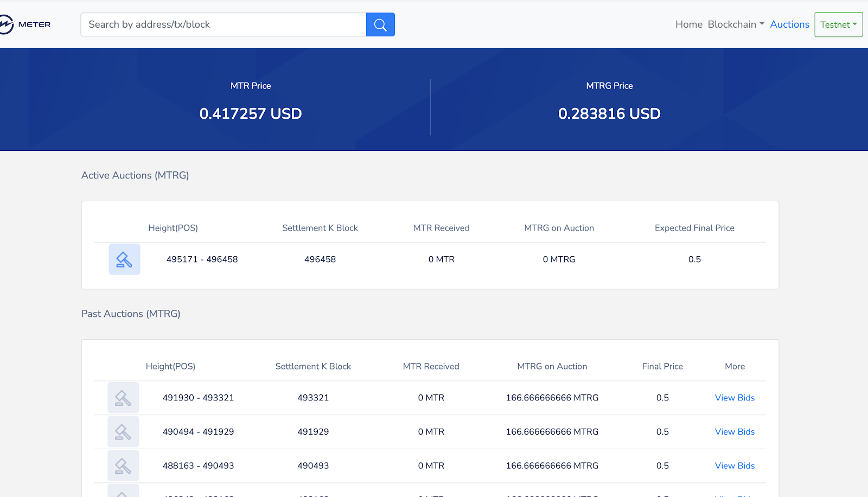Click active auction 0 MTR received value
Viewport: 868px width, 497px height.
click(442, 259)
